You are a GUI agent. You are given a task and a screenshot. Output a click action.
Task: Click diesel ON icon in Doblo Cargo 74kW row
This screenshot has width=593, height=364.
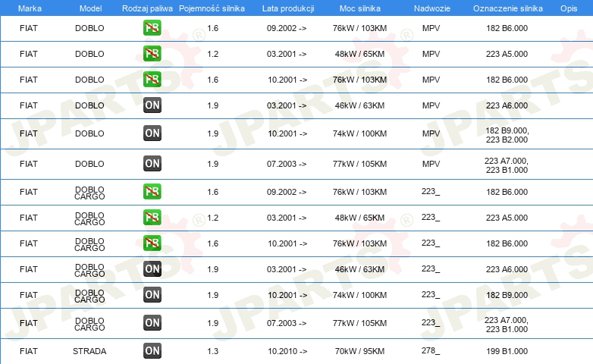(152, 294)
